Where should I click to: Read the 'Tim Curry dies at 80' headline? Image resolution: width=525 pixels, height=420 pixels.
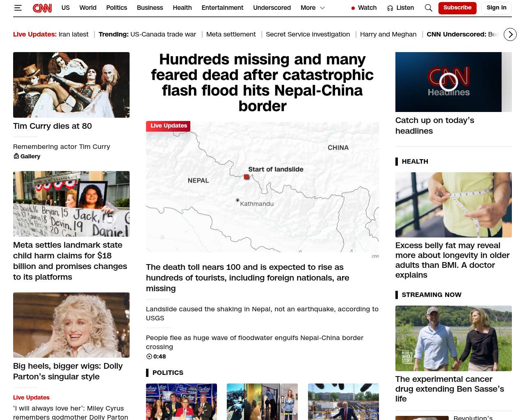(x=52, y=126)
